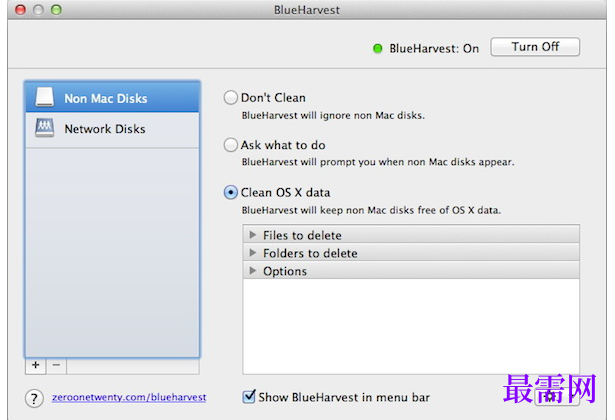The height and width of the screenshot is (420, 615).
Task: Toggle Show BlueHarvest in menu bar checkbox
Action: 249,396
